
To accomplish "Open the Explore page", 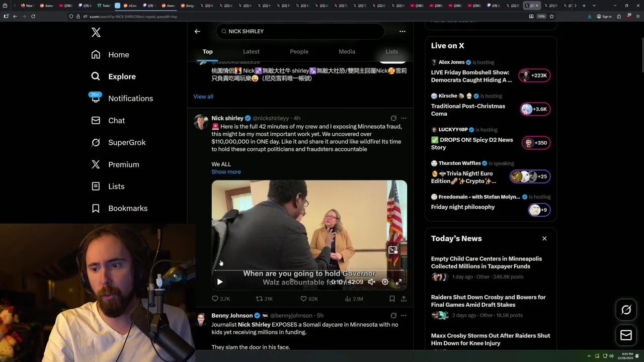I will click(x=113, y=76).
